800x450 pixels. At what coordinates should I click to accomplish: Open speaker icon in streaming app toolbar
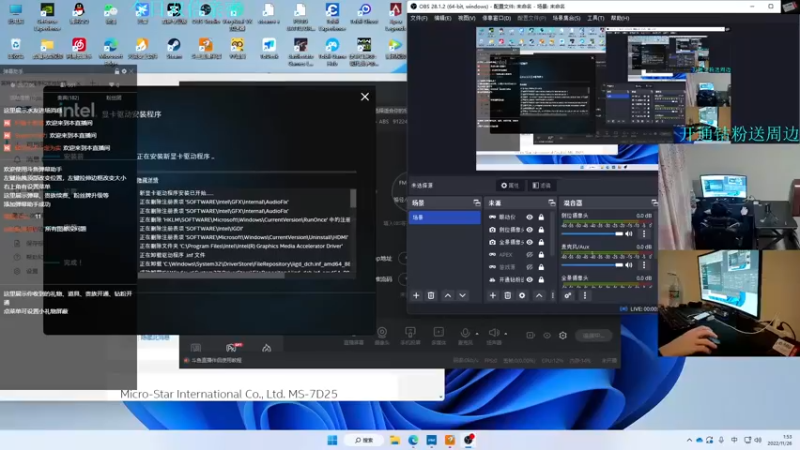(493, 333)
